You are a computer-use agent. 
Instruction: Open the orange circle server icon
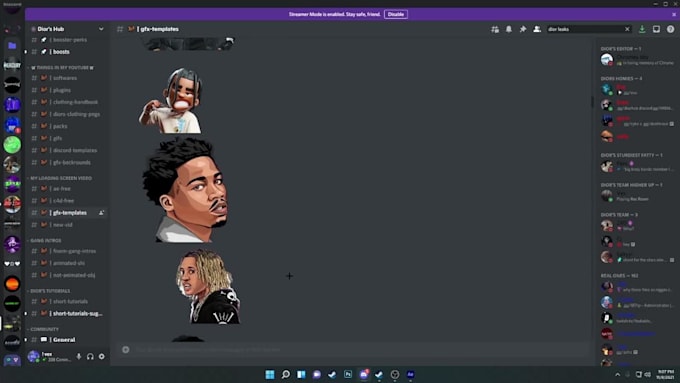point(12,284)
